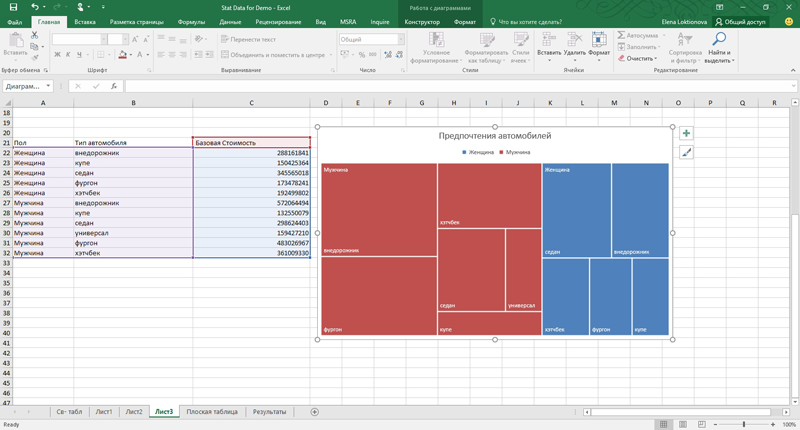Open the Файл tab
This screenshot has height=430, width=800.
[15, 22]
